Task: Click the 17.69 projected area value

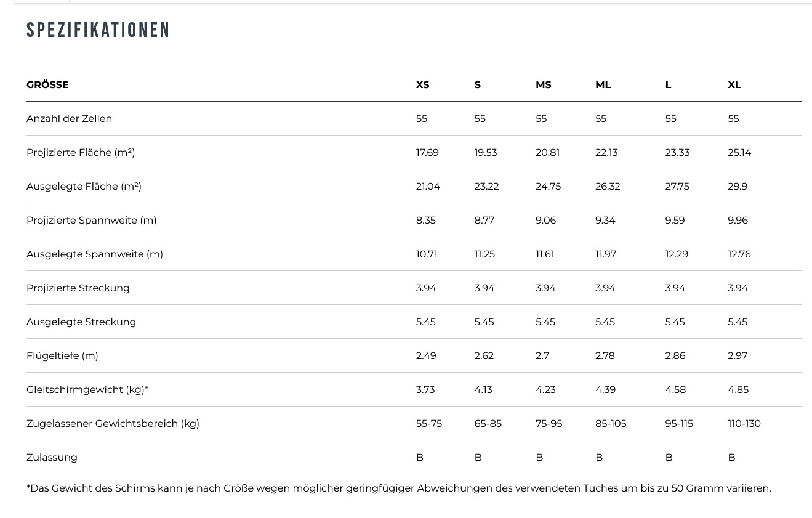Action: tap(427, 153)
